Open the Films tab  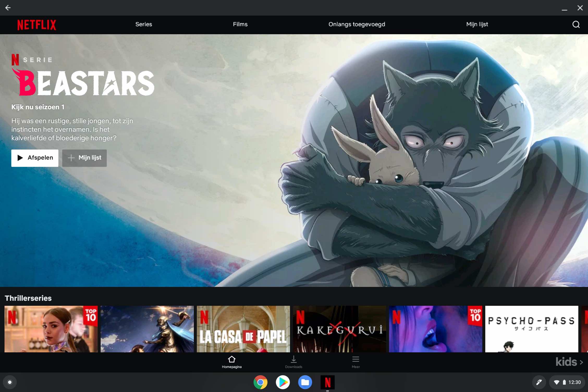click(x=240, y=24)
